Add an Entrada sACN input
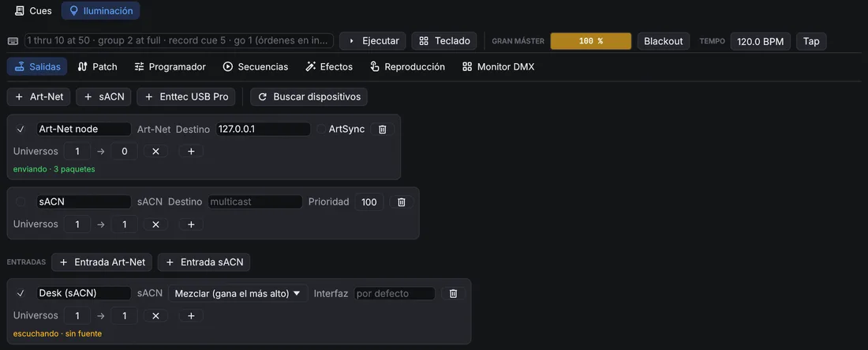 pos(204,262)
